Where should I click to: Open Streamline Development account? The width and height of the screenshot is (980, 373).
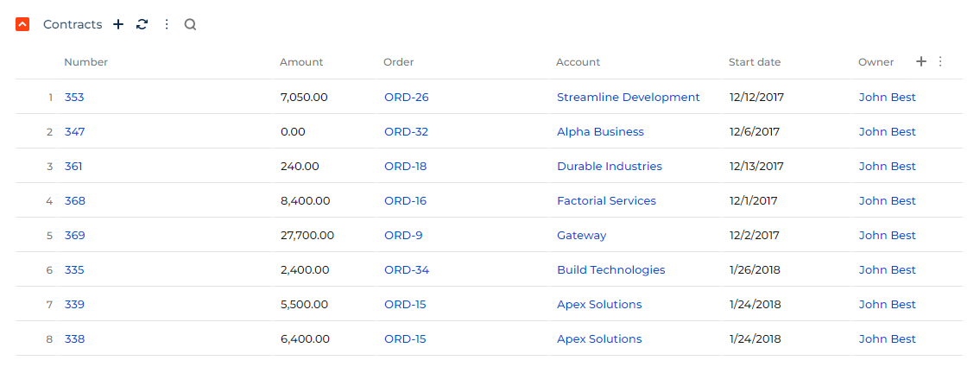pos(628,97)
